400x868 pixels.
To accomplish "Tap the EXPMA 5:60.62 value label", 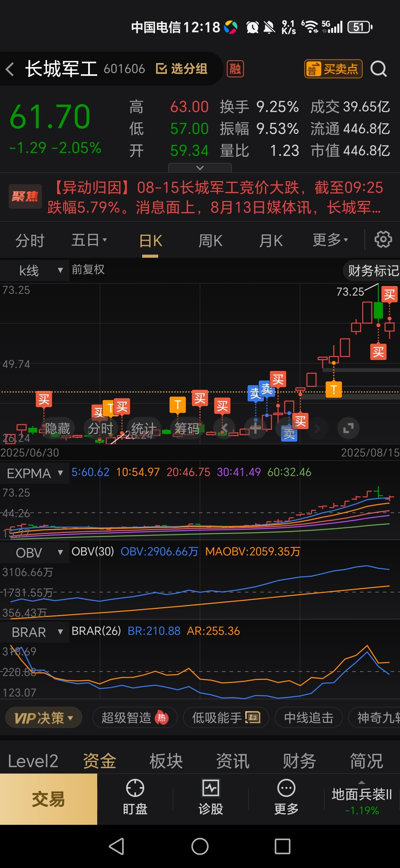I will point(90,472).
